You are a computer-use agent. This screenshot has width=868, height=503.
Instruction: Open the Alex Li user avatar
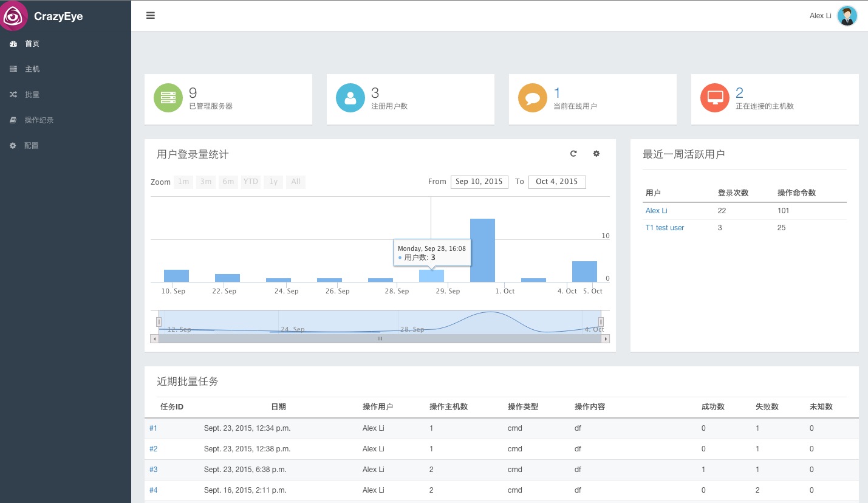(847, 16)
